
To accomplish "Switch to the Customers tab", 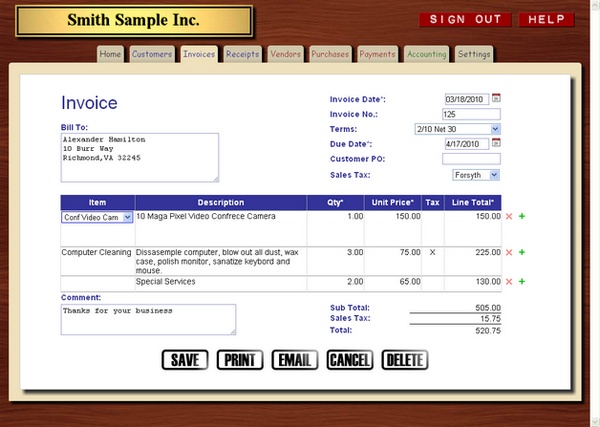I will 152,54.
